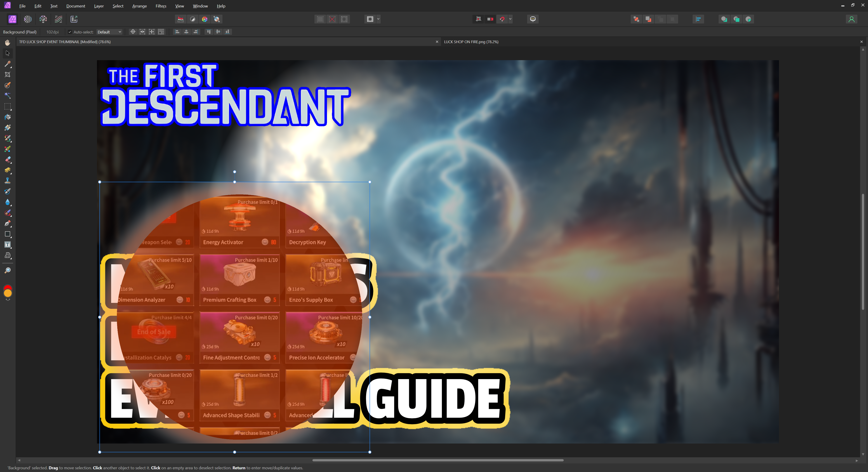
Task: Select the Erase Brush tool
Action: coord(7,160)
